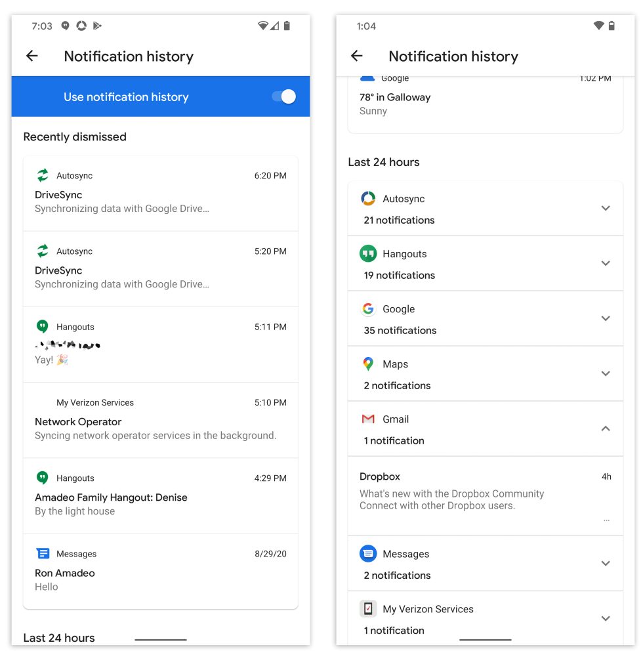Expand the Hangouts 19 notifications group
643x672 pixels.
pyautogui.click(x=606, y=263)
